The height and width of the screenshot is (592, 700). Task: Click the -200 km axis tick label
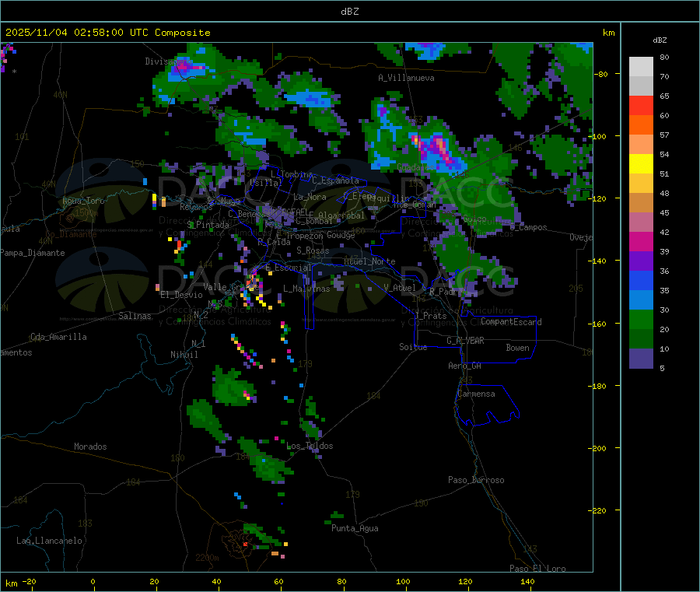(599, 448)
